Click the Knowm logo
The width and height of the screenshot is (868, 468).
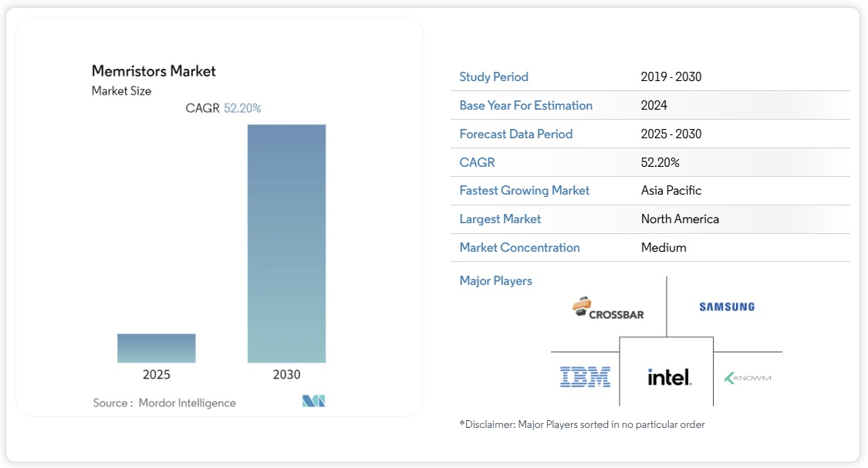click(x=747, y=378)
